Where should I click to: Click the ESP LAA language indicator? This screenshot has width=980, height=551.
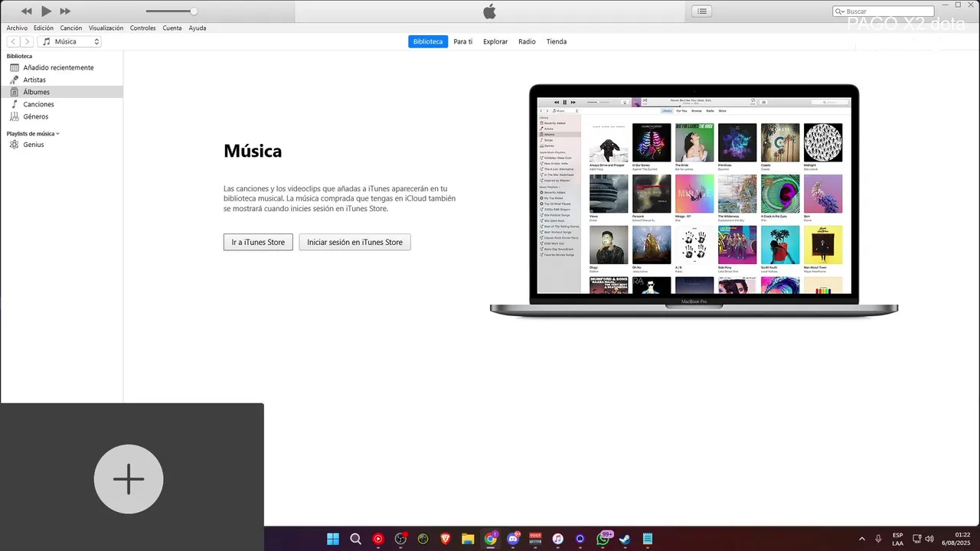897,539
